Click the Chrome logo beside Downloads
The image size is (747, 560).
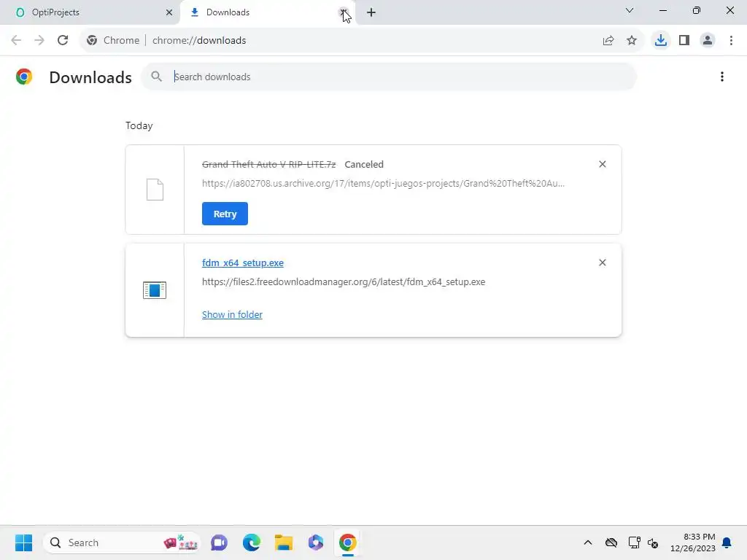coord(24,77)
